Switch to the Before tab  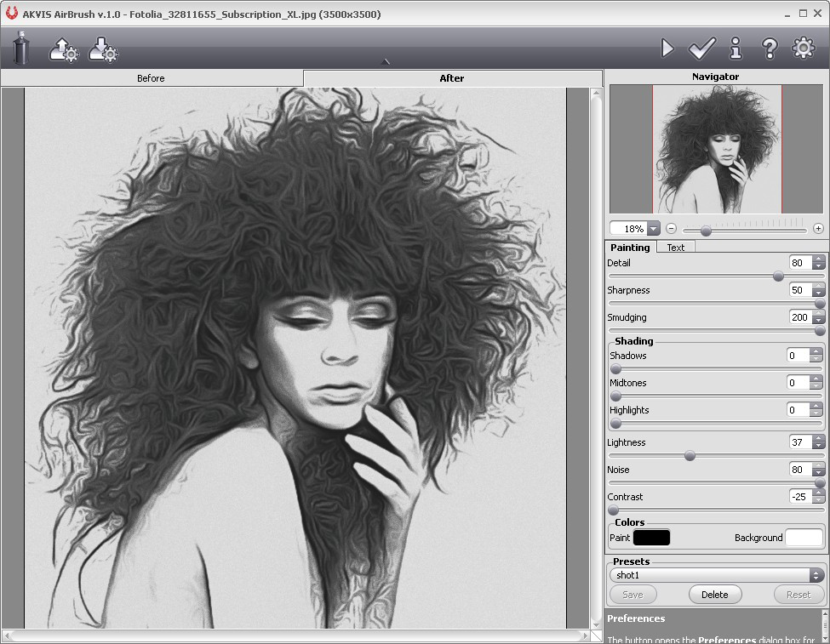point(151,78)
